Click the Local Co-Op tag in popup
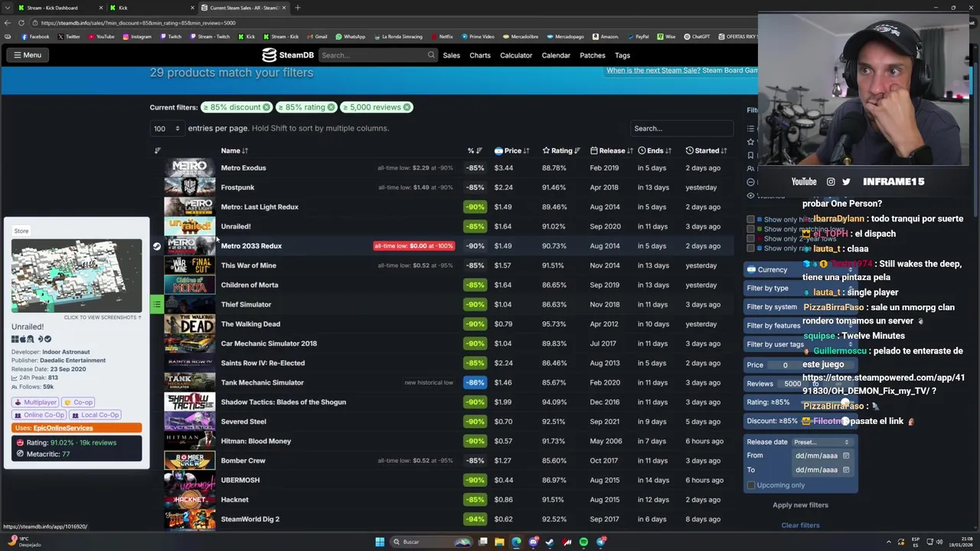Image resolution: width=980 pixels, height=551 pixels. [96, 415]
